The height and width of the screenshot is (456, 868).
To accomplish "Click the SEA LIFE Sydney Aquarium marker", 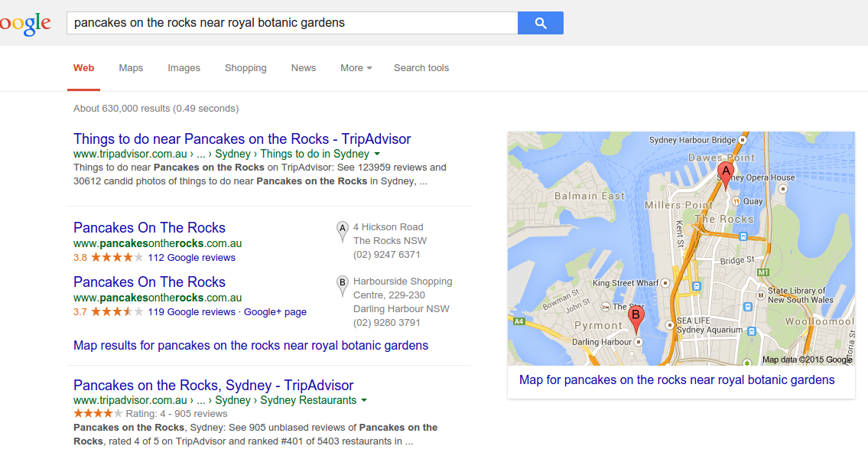I will pyautogui.click(x=670, y=325).
